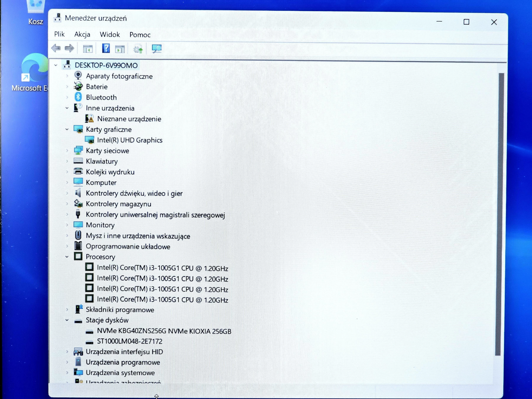Screen dimensions: 532x399
Task: Expand the Urządzenia programowe category
Action: (x=67, y=362)
